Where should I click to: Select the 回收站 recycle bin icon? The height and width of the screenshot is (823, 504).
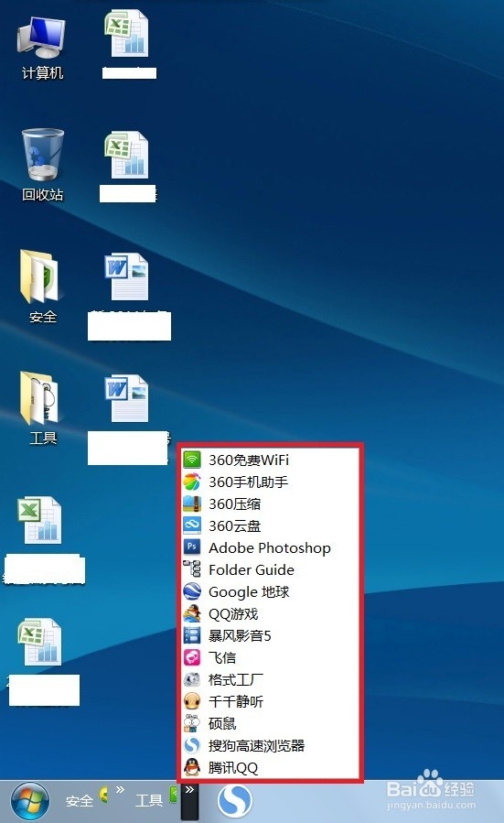tap(42, 166)
